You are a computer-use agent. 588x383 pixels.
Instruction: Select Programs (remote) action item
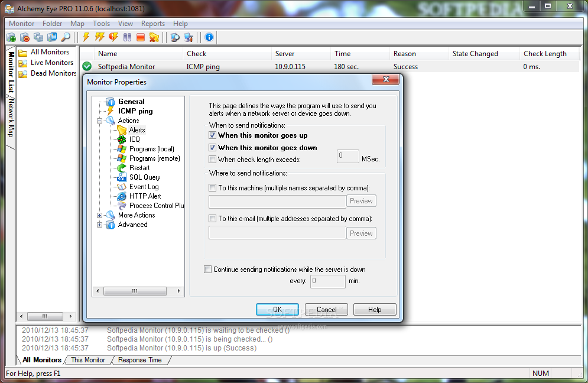coord(154,158)
